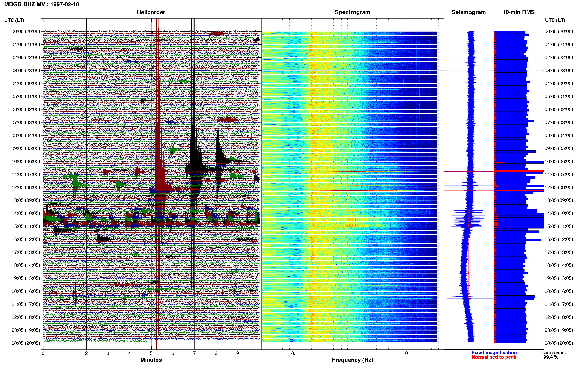The image size is (588, 368).
Task: Click the '10-min RMS' panel heading
Action: click(518, 12)
